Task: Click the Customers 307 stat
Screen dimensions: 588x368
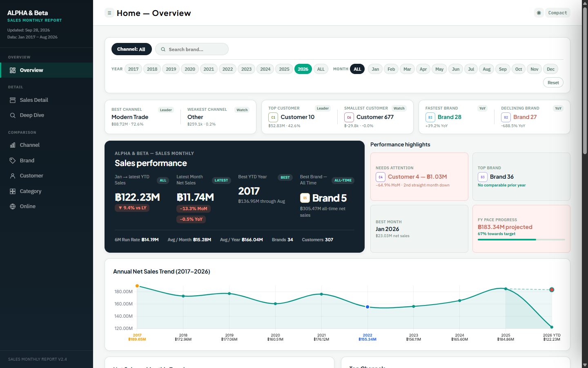Action: (318, 240)
